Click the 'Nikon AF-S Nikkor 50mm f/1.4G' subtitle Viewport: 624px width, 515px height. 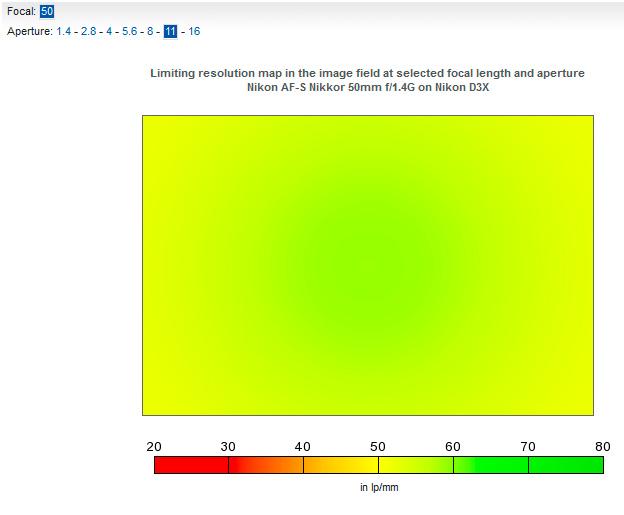coord(368,87)
